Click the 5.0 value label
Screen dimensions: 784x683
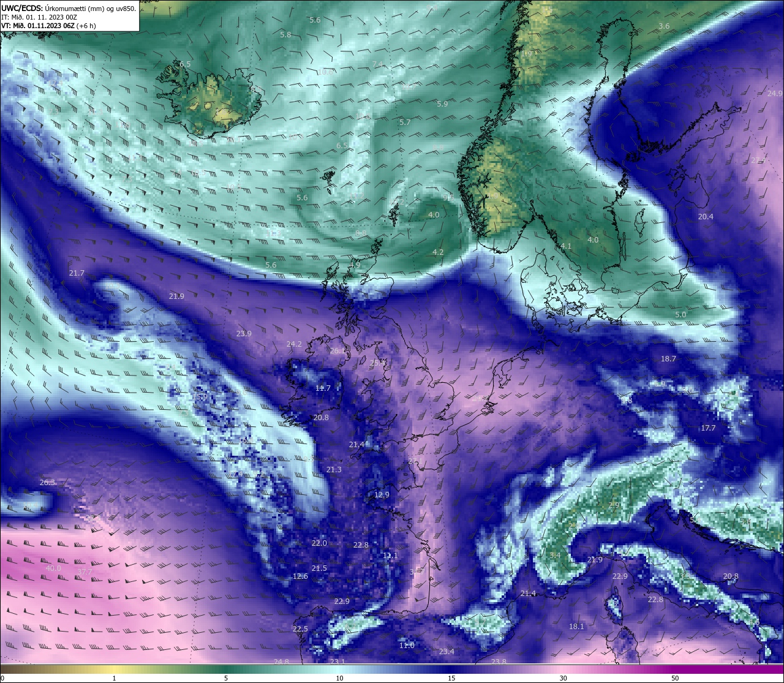pos(680,315)
